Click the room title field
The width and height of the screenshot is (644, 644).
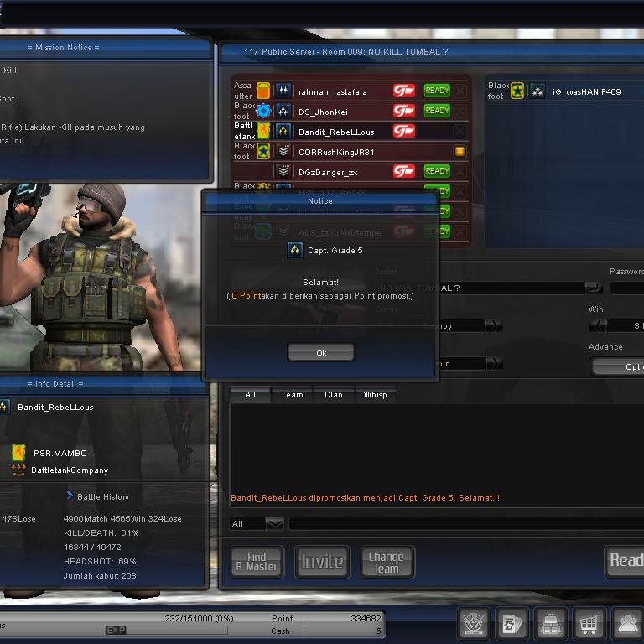481,288
